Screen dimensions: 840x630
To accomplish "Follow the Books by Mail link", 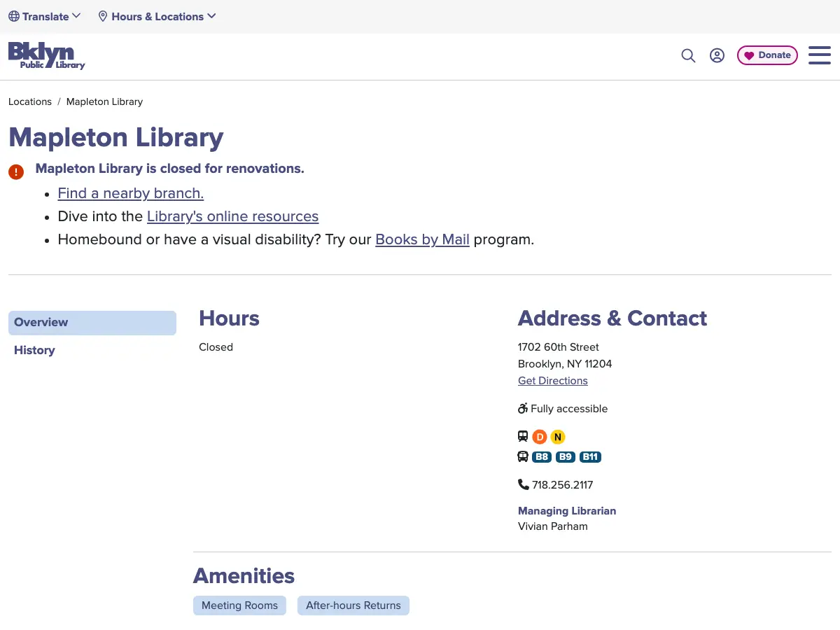I will coord(422,239).
